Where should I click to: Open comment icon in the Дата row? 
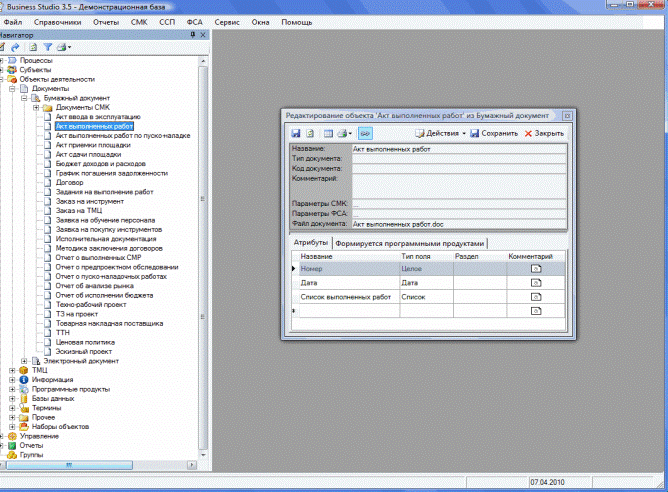534,283
